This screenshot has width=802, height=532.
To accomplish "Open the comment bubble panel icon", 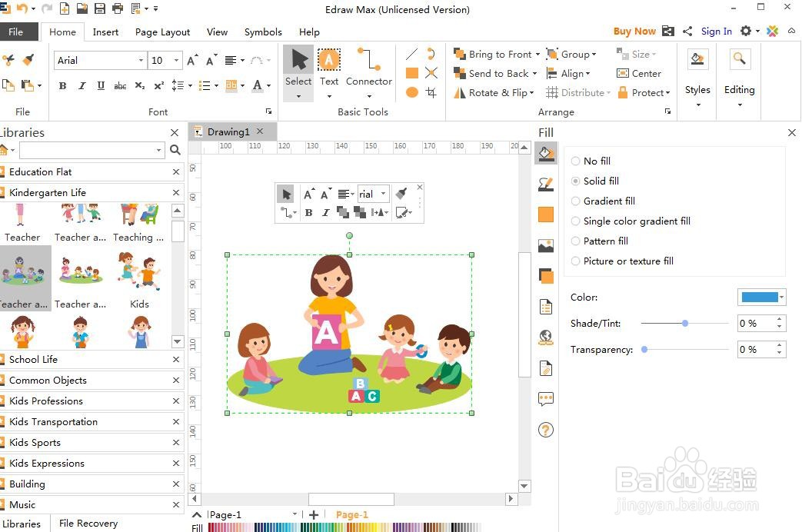I will [546, 399].
